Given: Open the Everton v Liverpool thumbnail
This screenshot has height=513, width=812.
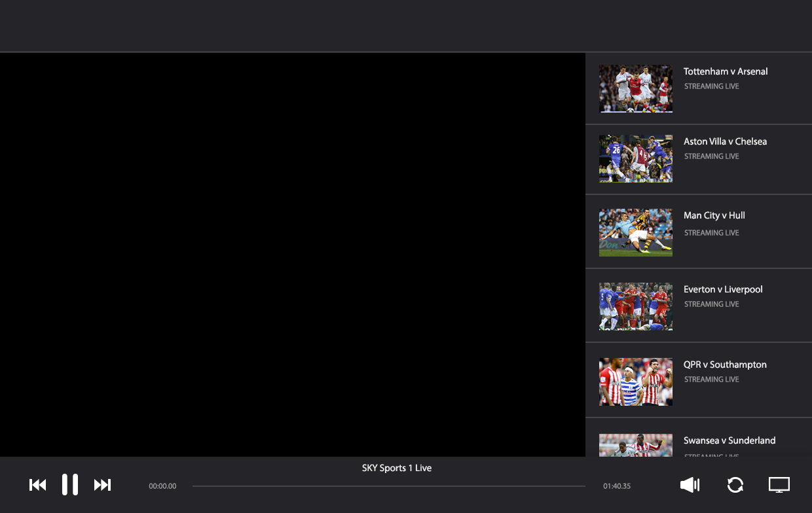Looking at the screenshot, I should tap(636, 306).
